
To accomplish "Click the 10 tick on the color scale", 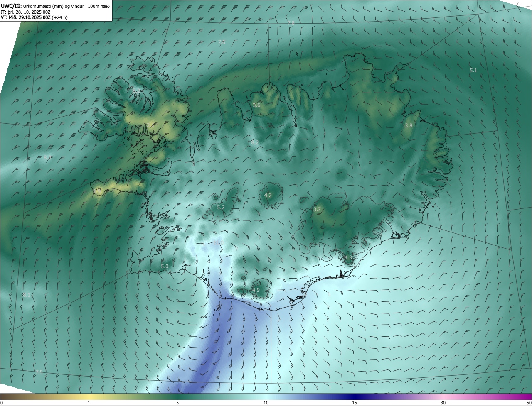I will 266,403.
